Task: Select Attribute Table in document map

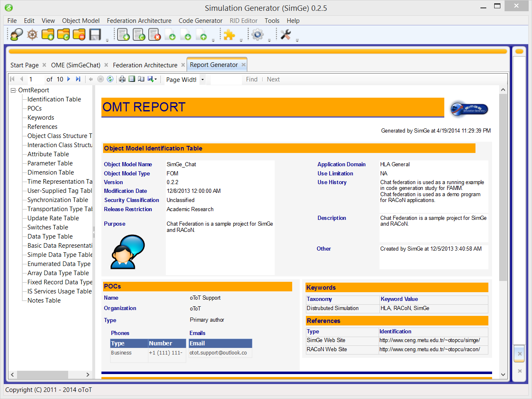Action: [48, 154]
